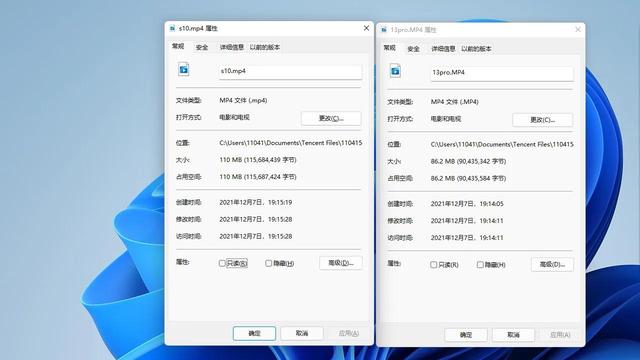The image size is (640, 360).
Task: Open 以前的版本 tab in 13pro.MP4 window
Action: [x=476, y=49]
